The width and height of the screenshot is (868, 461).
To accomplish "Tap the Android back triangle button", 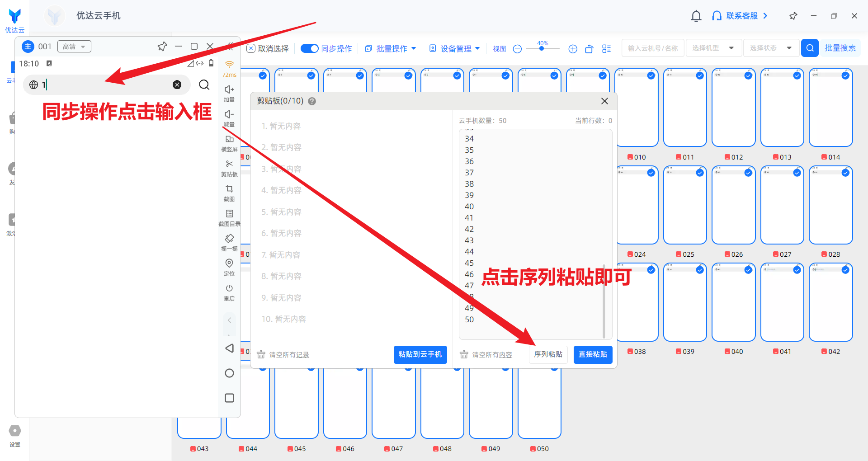I will (x=229, y=348).
